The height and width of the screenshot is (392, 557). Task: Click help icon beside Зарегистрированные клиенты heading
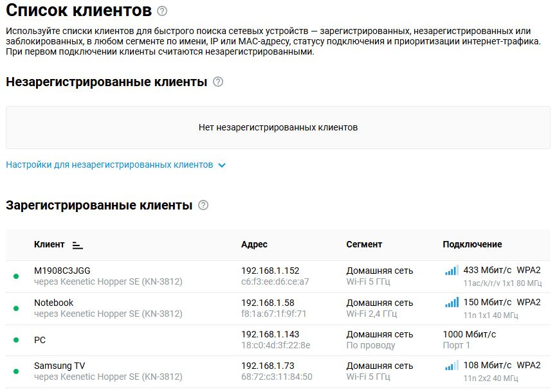tap(203, 206)
